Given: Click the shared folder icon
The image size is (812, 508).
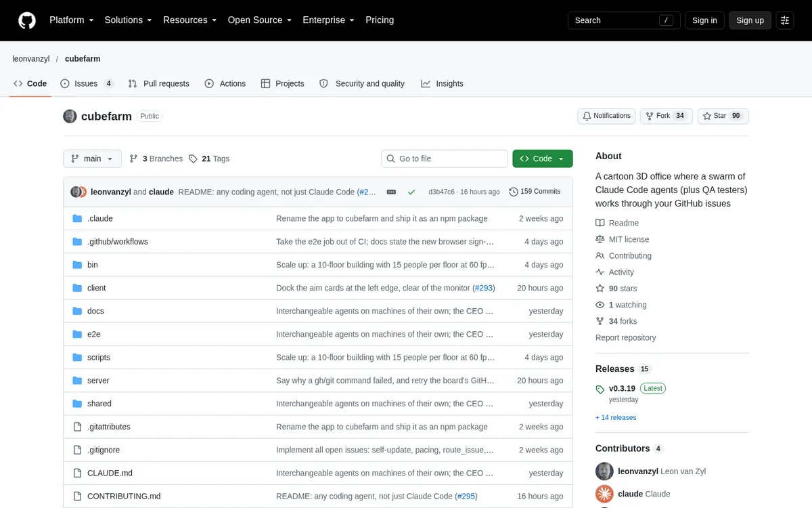Looking at the screenshot, I should pos(77,404).
